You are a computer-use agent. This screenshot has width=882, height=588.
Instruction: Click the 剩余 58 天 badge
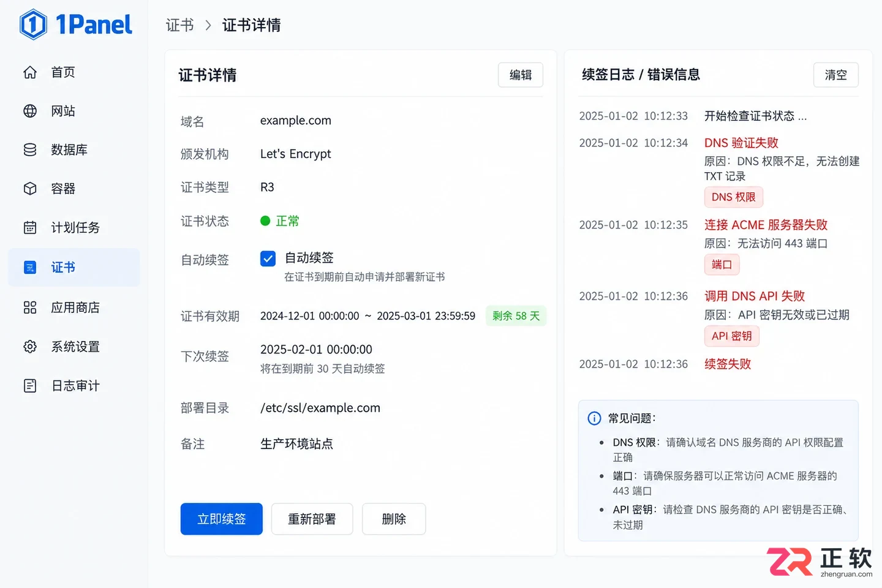pyautogui.click(x=516, y=316)
